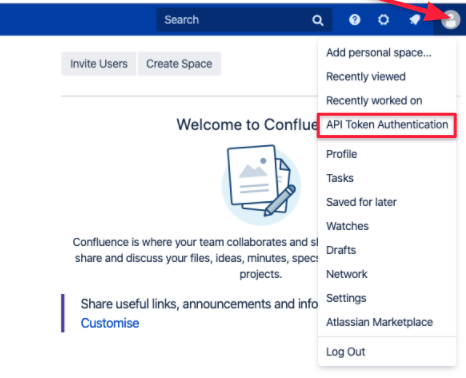Click the Create Space button
Viewport: 466px width, 378px height.
tap(179, 64)
